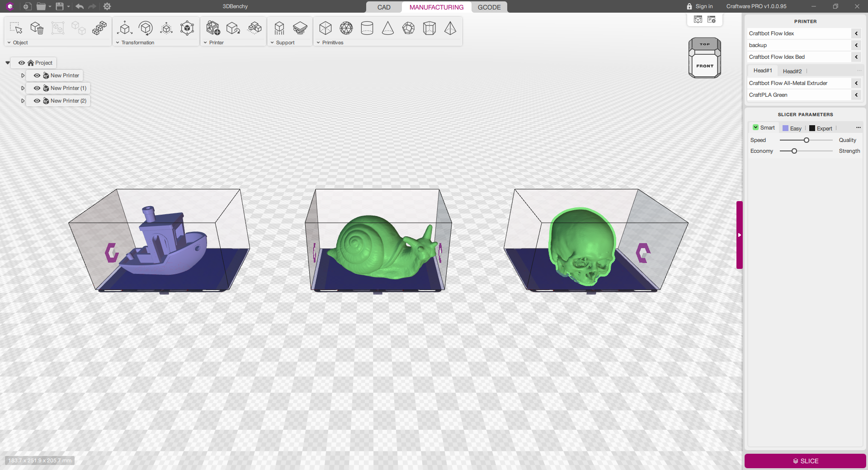Viewport: 868px width, 470px height.
Task: Switch to the Head#2 tab
Action: [x=792, y=71]
